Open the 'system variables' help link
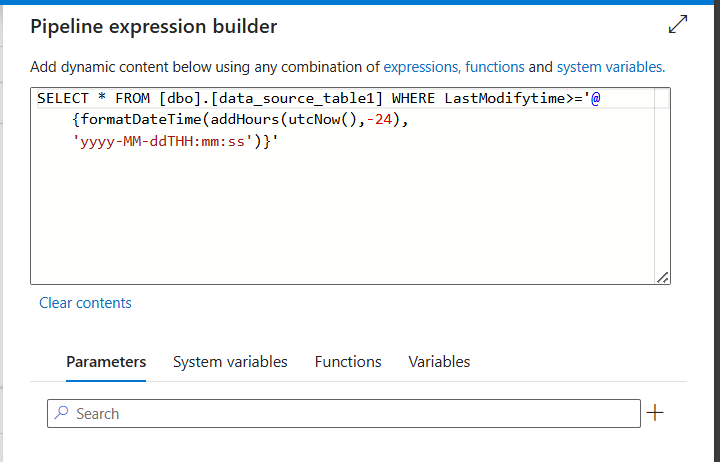The width and height of the screenshot is (720, 462). pyautogui.click(x=609, y=67)
